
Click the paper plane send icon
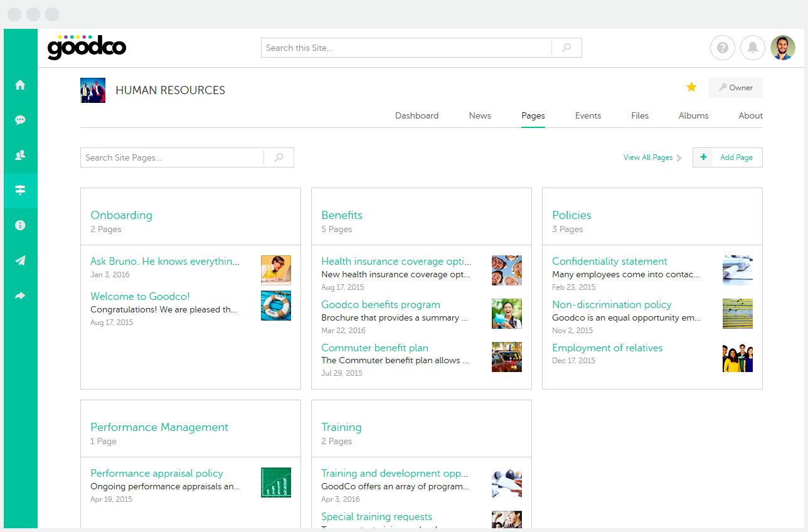coord(21,260)
